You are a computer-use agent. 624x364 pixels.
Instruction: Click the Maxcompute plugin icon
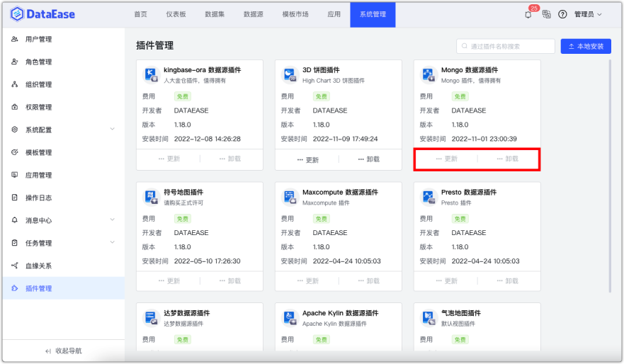tap(290, 197)
